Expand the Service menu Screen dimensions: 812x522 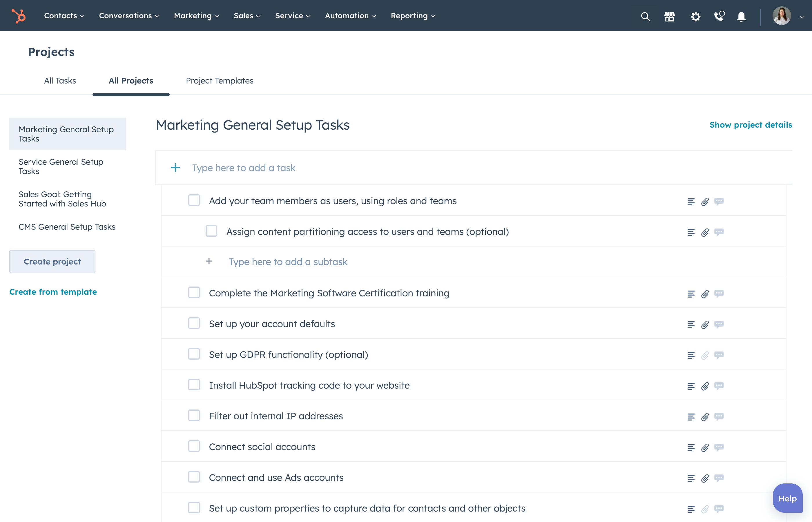click(x=293, y=16)
